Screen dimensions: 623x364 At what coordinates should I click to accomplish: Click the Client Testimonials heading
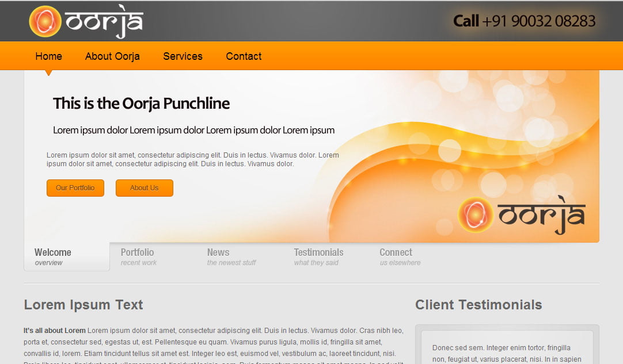point(478,305)
